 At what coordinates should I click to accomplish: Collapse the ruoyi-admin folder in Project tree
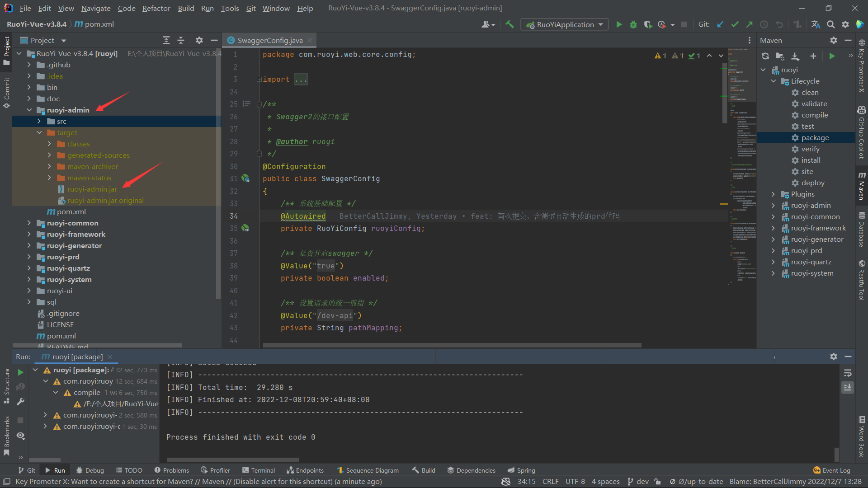(29, 110)
